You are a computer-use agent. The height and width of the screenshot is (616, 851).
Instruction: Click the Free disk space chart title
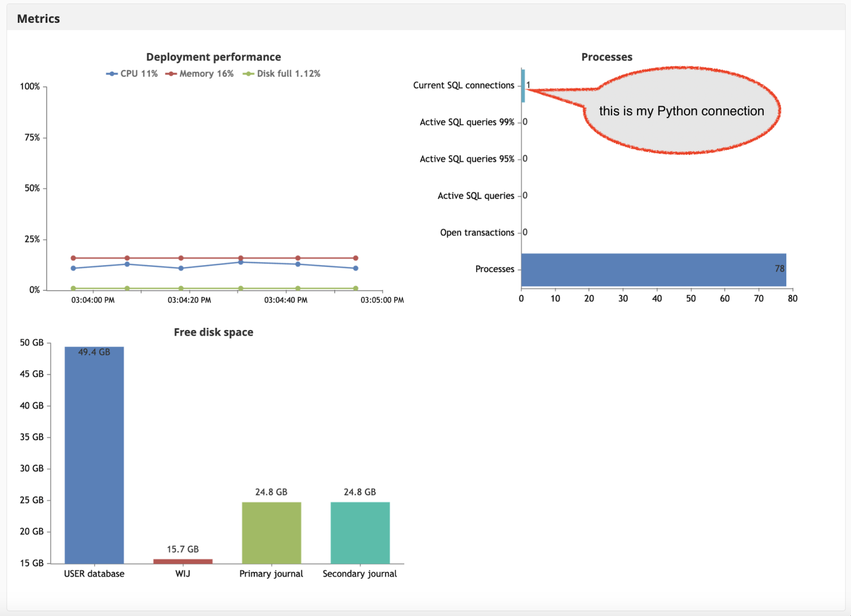(213, 332)
